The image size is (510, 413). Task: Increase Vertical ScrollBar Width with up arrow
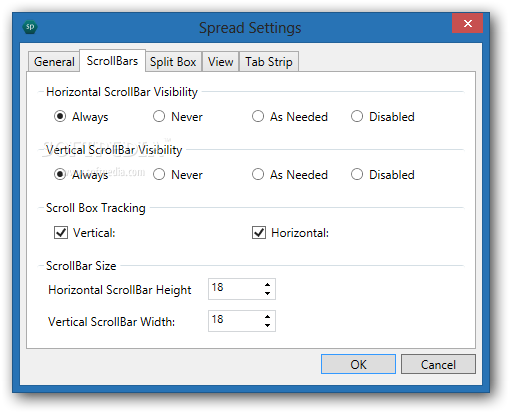[x=267, y=317]
